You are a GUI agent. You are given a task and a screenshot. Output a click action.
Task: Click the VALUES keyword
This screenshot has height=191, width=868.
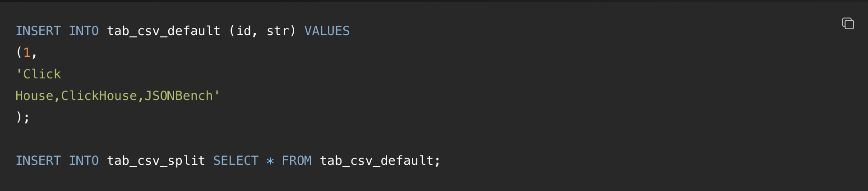click(327, 31)
